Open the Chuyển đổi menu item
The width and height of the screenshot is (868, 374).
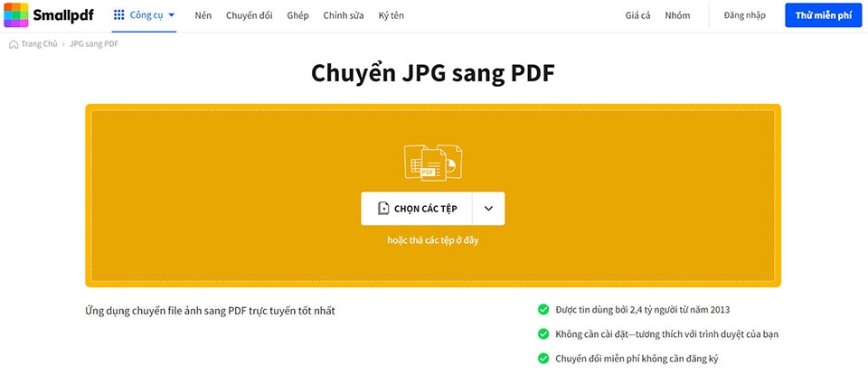click(x=250, y=15)
